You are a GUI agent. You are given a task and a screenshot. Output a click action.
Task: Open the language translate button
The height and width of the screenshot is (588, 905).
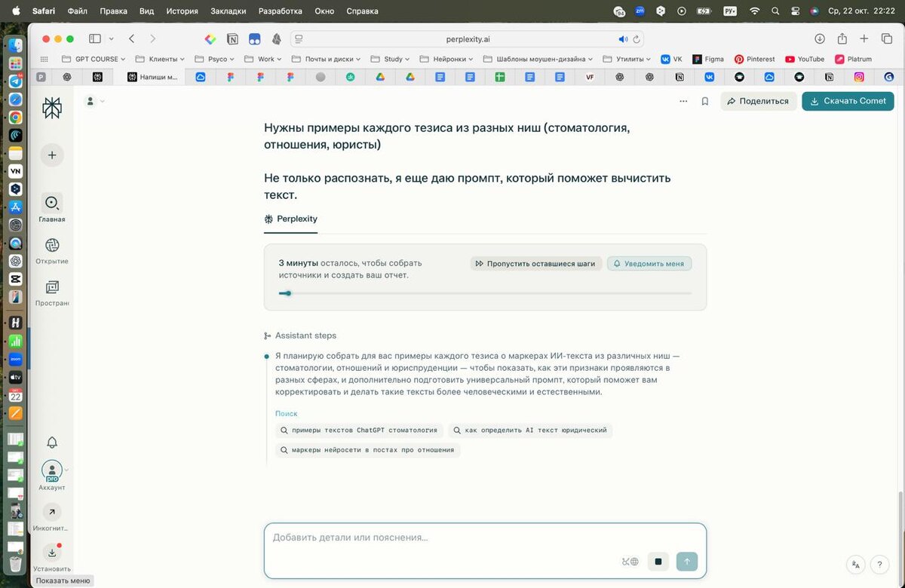click(x=855, y=564)
